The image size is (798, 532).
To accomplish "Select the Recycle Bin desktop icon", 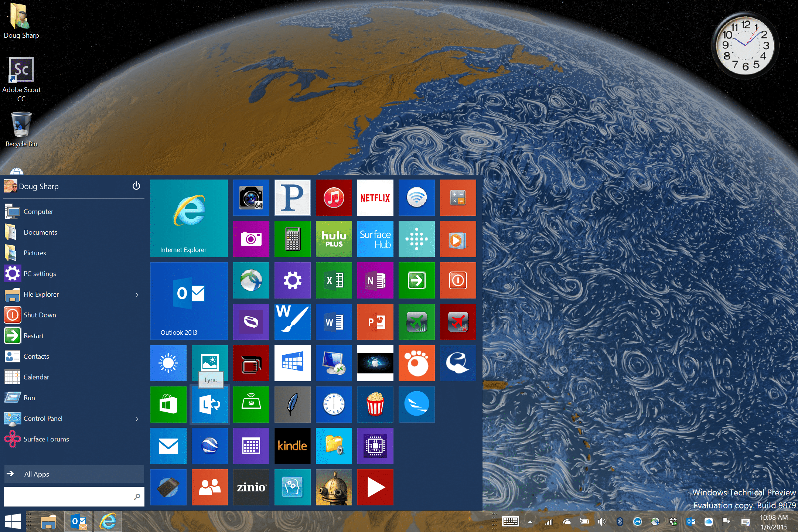I will pyautogui.click(x=21, y=129).
